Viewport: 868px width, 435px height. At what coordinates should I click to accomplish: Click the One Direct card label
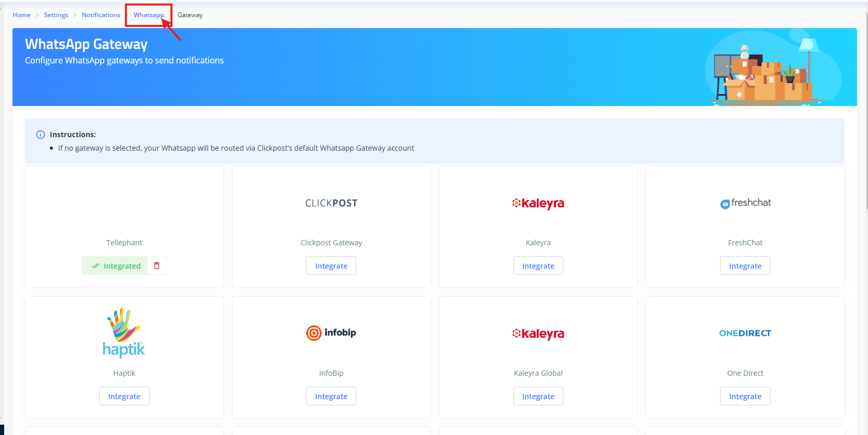point(745,373)
